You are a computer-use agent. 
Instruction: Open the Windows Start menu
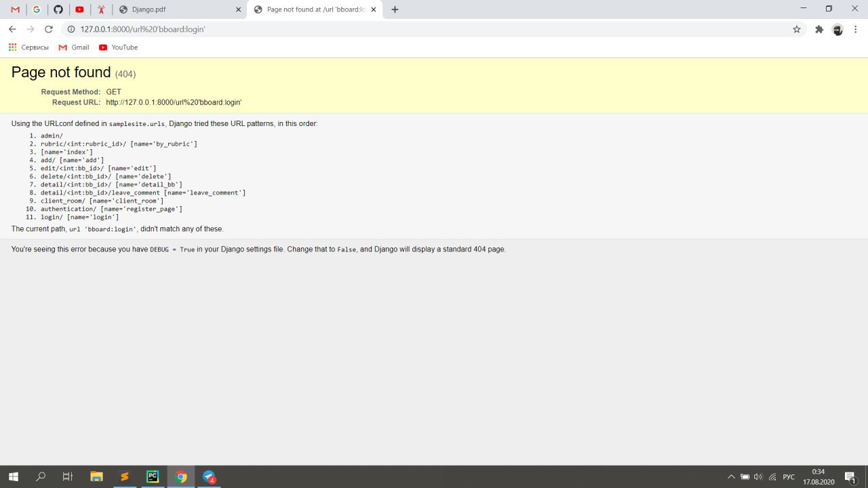click(14, 476)
